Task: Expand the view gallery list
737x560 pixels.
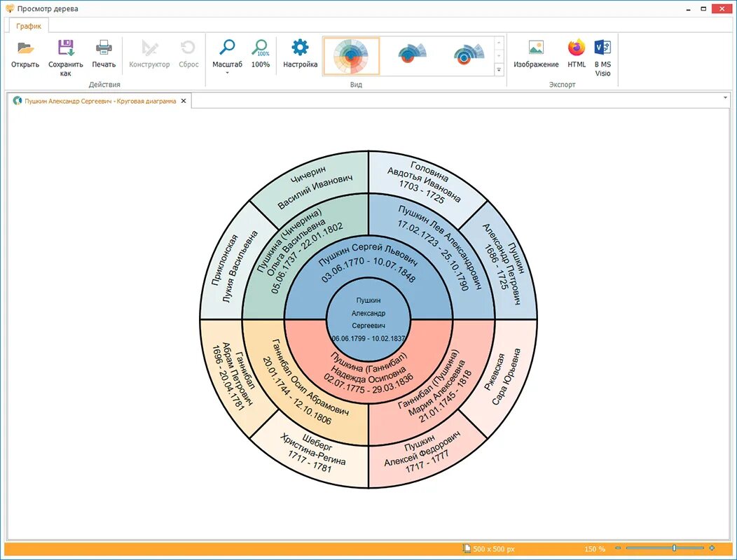Action: pos(499,70)
